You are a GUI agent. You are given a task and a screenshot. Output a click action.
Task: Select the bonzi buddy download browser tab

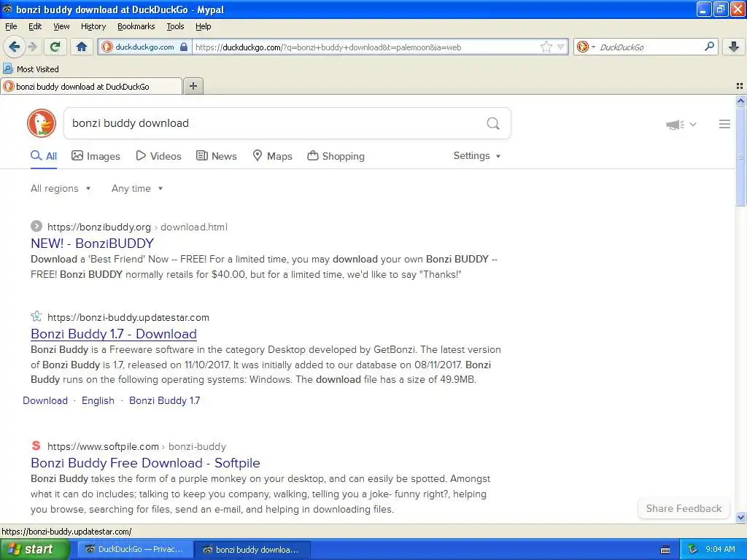tap(91, 86)
